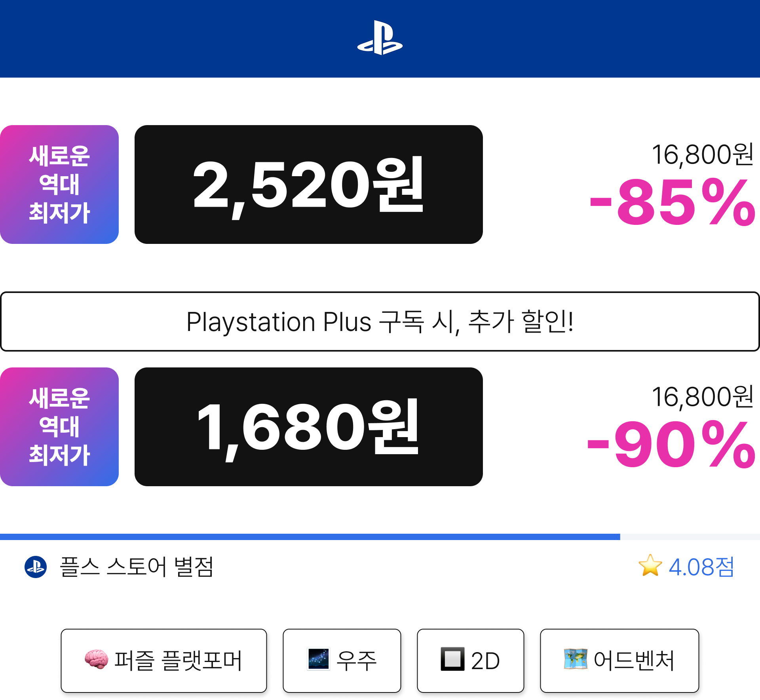
Task: Select the 우주 tag button
Action: pyautogui.click(x=342, y=660)
